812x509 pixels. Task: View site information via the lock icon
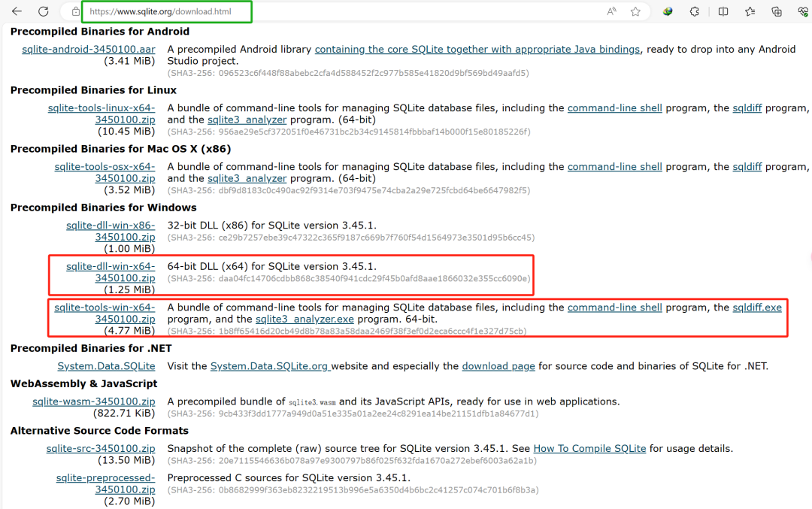(x=76, y=11)
